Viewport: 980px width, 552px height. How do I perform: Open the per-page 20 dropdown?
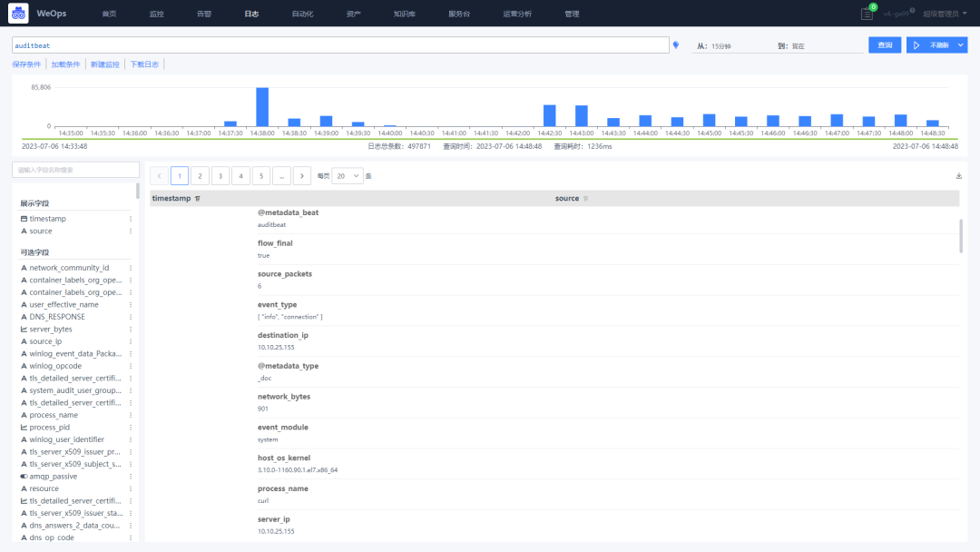[x=348, y=176]
